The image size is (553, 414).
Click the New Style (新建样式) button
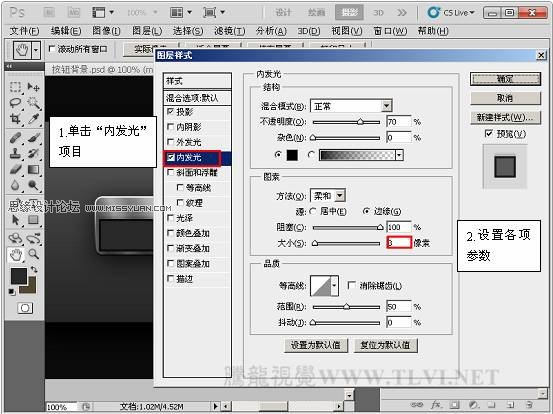pyautogui.click(x=505, y=117)
